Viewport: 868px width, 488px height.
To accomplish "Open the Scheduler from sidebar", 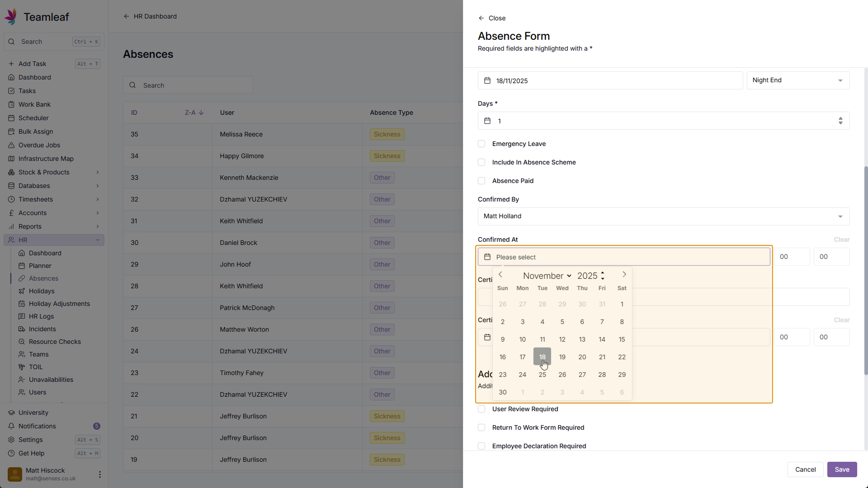I will pos(33,118).
